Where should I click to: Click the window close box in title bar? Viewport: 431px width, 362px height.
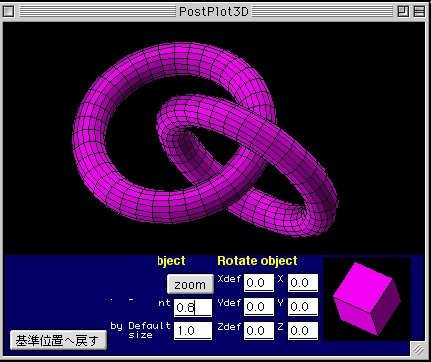click(x=8, y=12)
